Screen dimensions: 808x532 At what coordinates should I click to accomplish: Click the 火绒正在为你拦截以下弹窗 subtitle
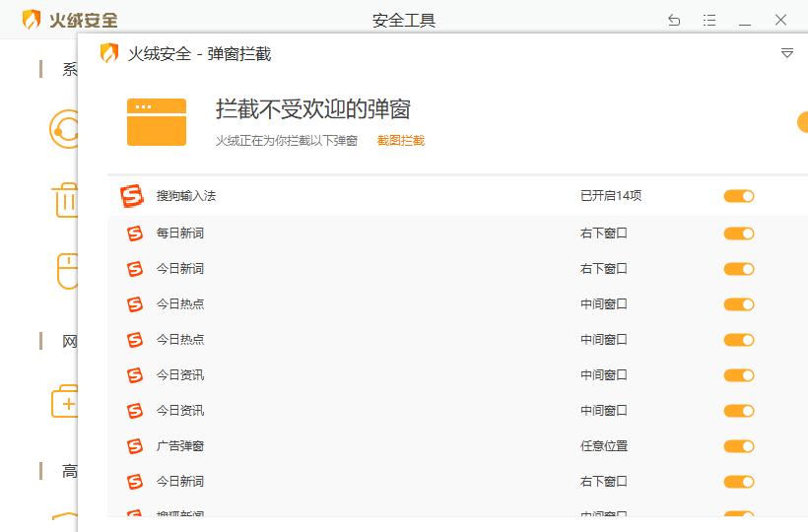pos(287,141)
